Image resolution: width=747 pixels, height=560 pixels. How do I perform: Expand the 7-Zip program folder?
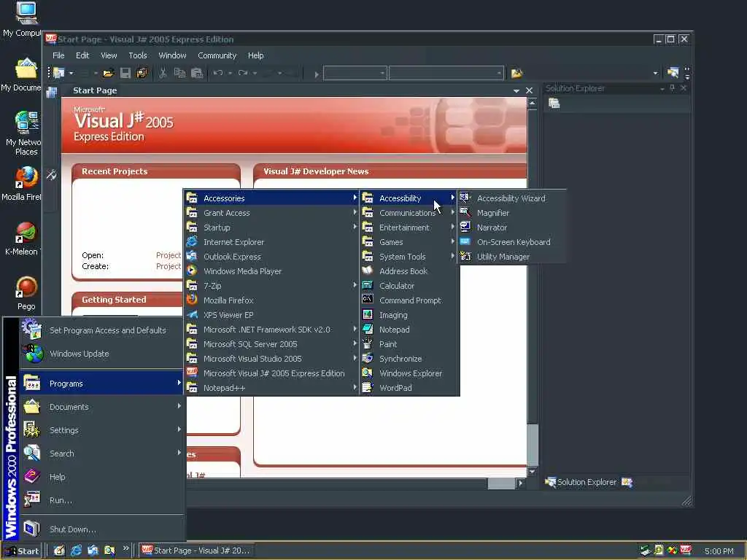(271, 286)
